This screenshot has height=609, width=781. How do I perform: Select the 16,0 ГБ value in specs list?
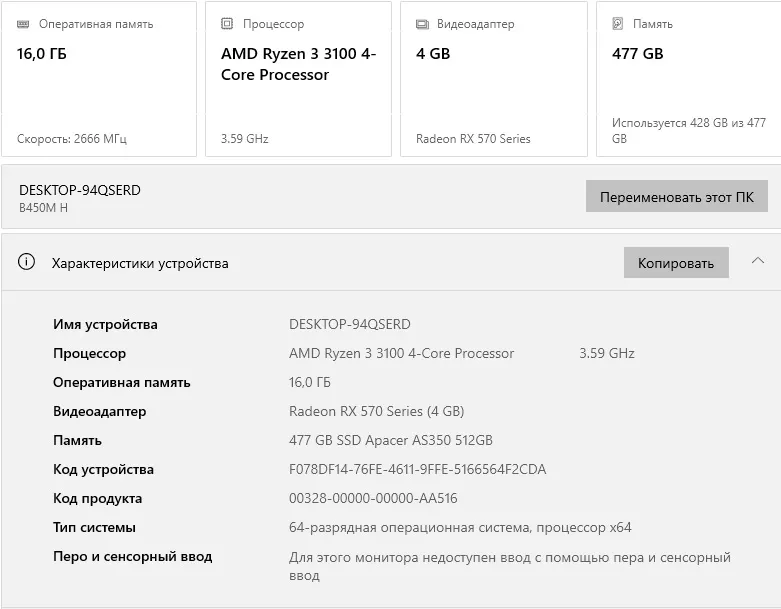click(309, 382)
